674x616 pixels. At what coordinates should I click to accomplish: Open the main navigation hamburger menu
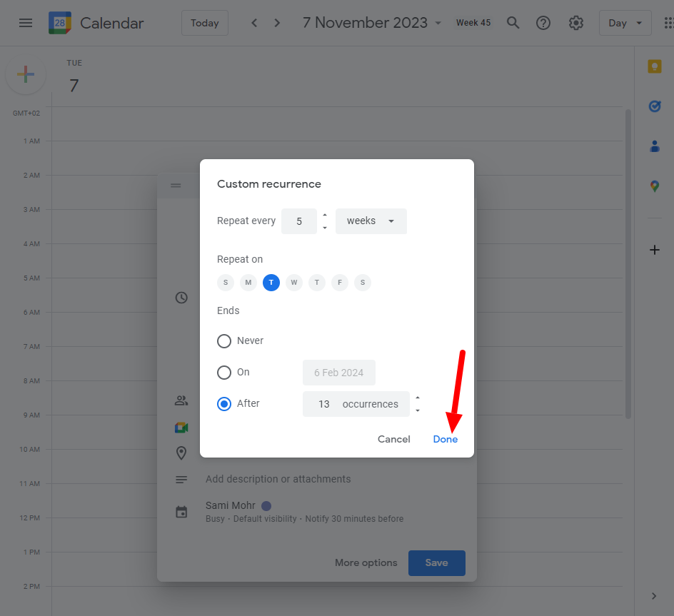click(x=26, y=22)
